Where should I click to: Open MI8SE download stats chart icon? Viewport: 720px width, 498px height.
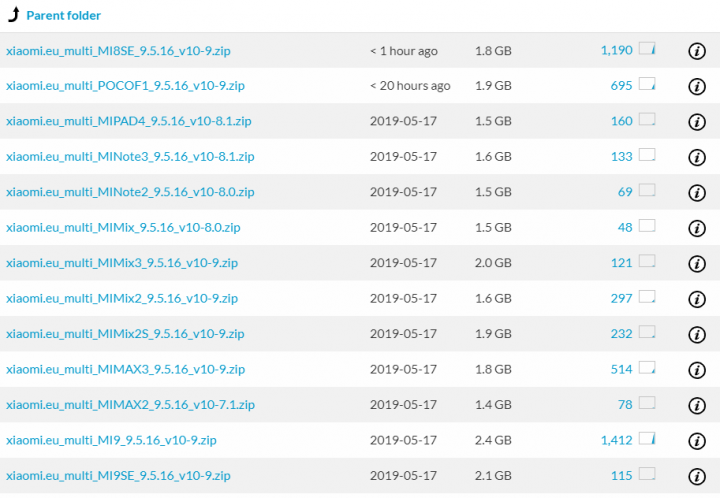(x=647, y=48)
